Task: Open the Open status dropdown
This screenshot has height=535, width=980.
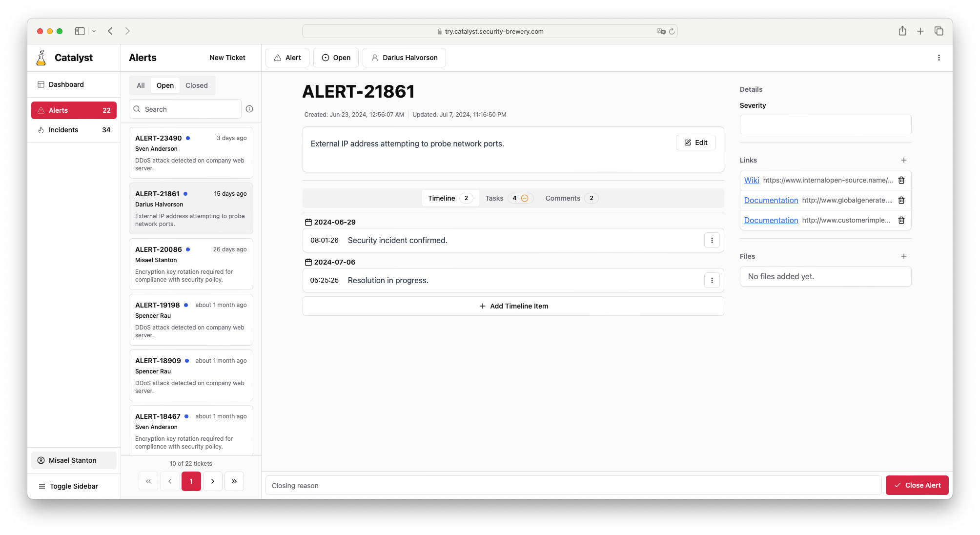Action: pyautogui.click(x=336, y=58)
